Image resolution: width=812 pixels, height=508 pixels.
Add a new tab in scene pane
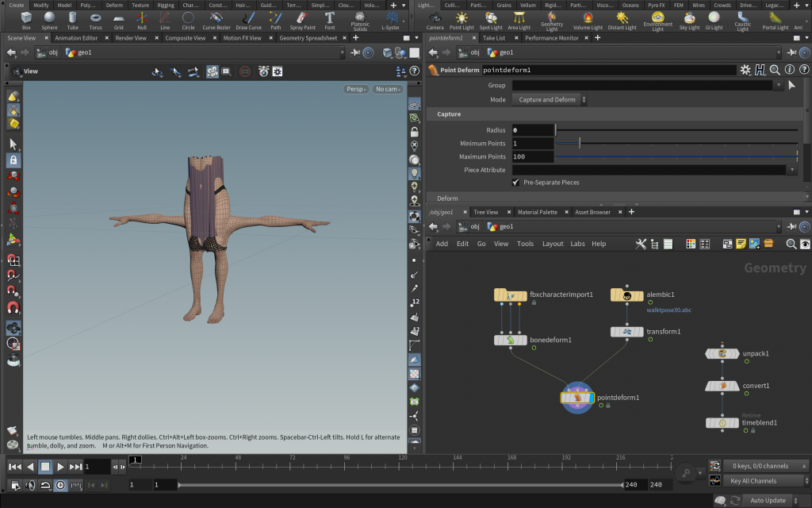356,38
